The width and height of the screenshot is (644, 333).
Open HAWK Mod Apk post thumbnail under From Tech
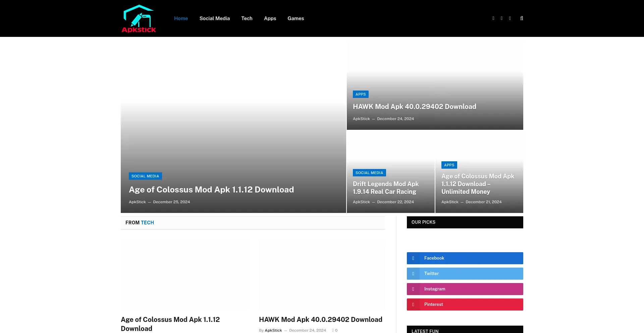(322, 274)
